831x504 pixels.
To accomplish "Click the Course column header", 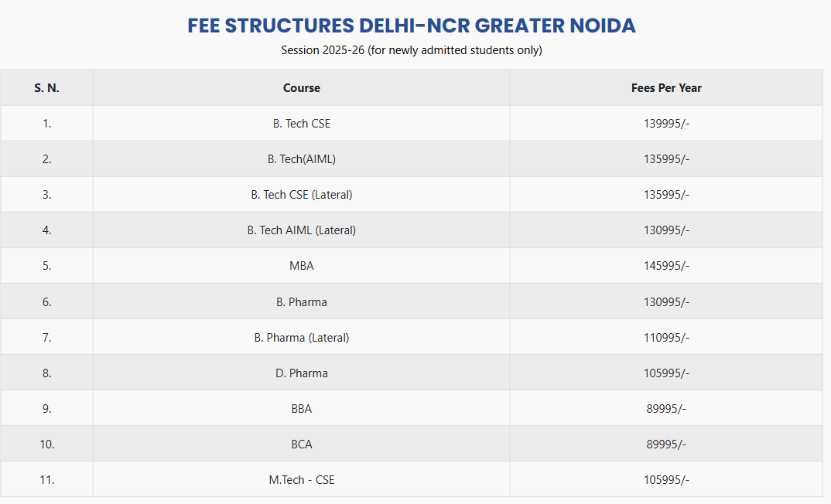I will point(301,88).
